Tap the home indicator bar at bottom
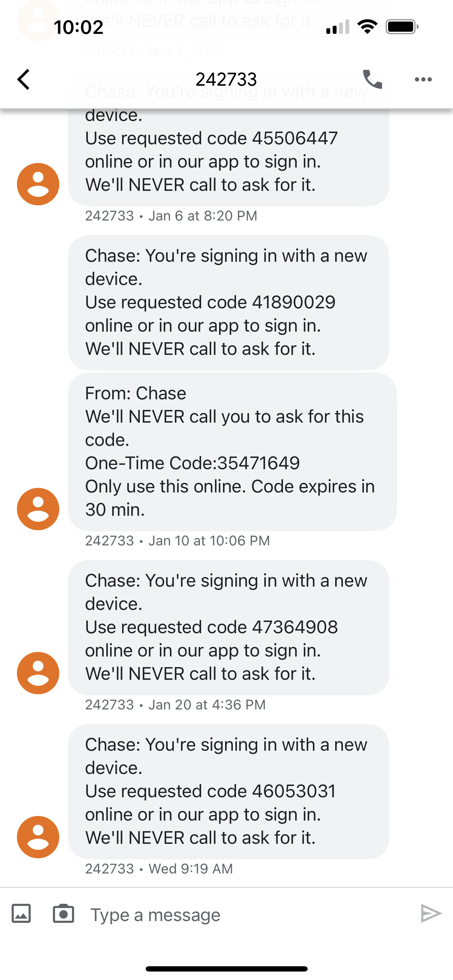 tap(226, 969)
